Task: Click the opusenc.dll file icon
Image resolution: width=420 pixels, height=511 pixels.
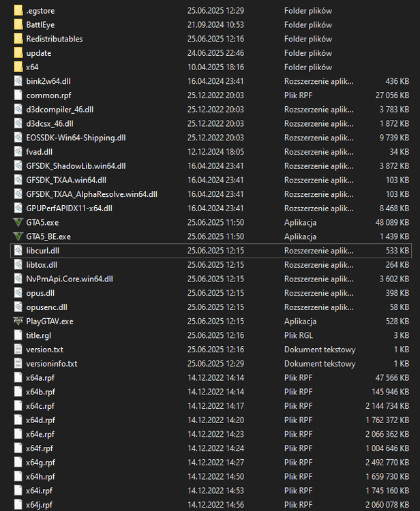Action: [18, 307]
